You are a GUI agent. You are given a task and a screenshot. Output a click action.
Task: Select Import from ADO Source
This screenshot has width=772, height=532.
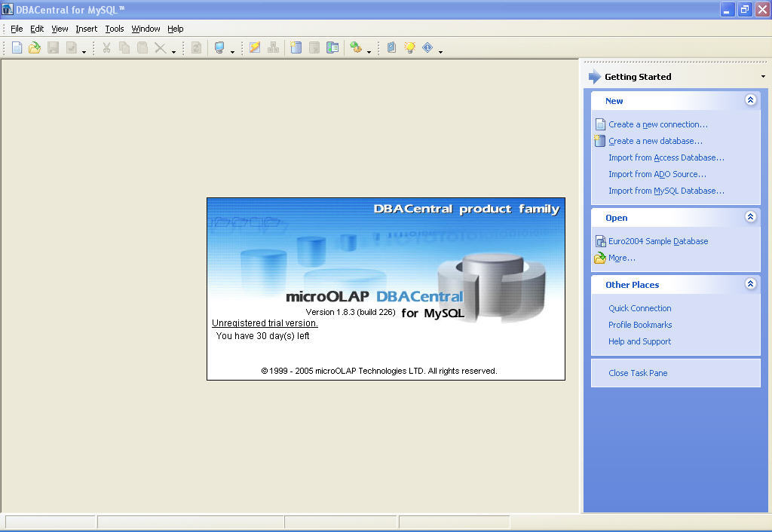(x=657, y=174)
